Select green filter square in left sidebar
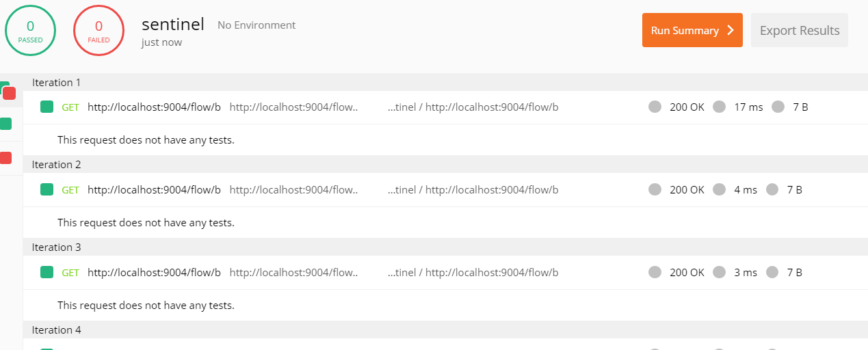868x350 pixels. pyautogui.click(x=5, y=124)
